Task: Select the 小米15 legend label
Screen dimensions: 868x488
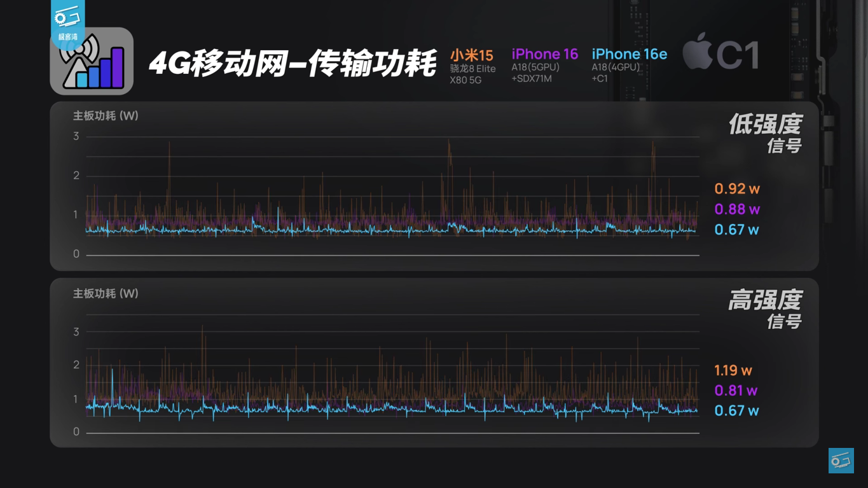Action: coord(471,55)
